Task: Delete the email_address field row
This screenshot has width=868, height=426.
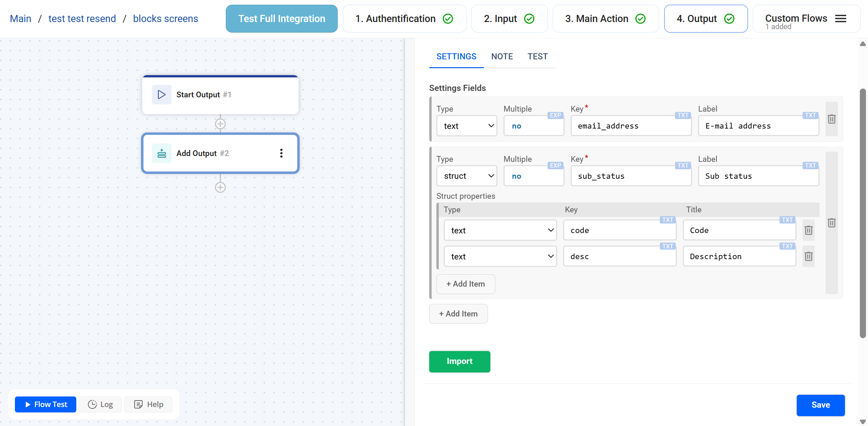Action: click(831, 119)
